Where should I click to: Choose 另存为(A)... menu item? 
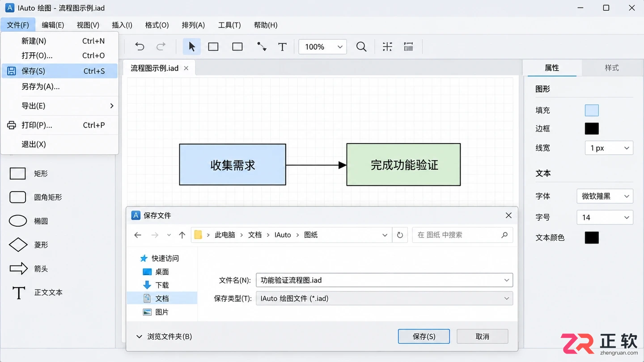(x=60, y=87)
